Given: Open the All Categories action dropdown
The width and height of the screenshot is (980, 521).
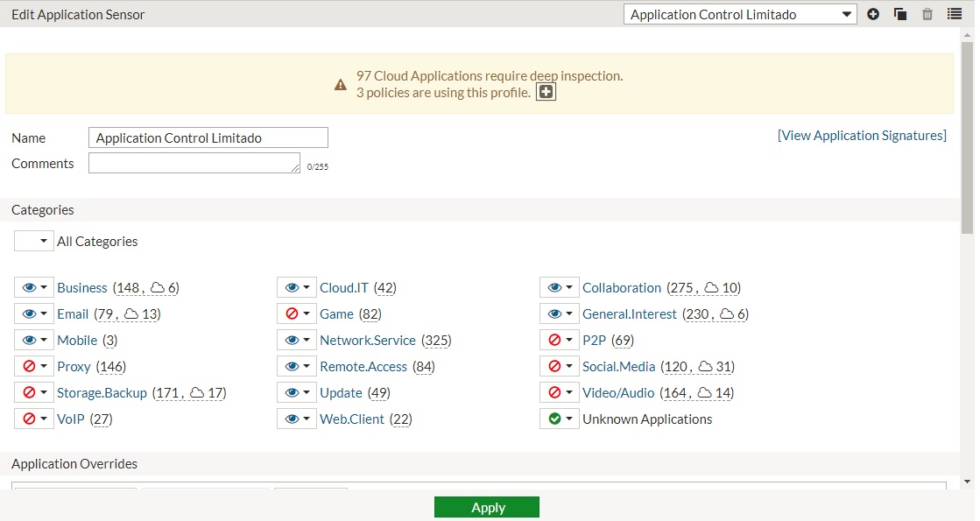Looking at the screenshot, I should [x=34, y=241].
